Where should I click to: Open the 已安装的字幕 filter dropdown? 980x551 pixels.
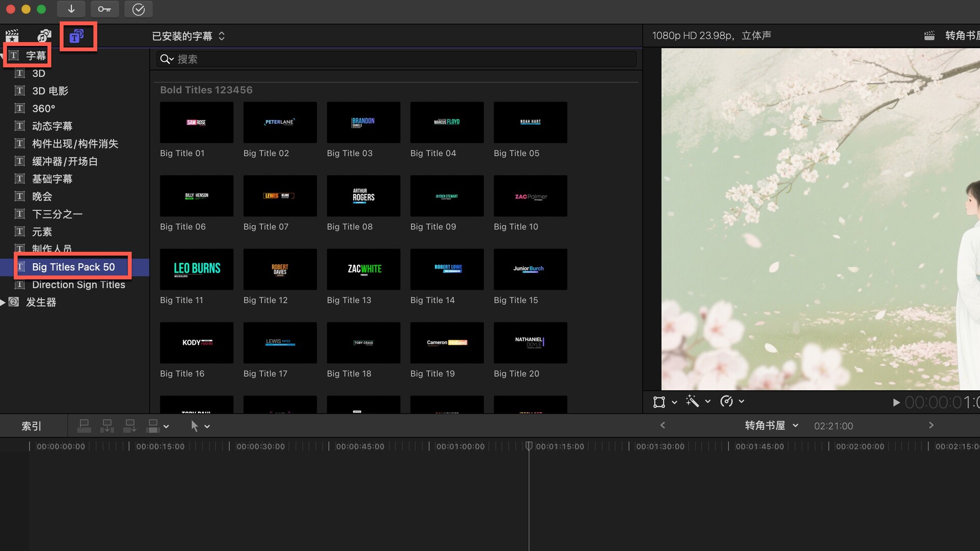(188, 36)
